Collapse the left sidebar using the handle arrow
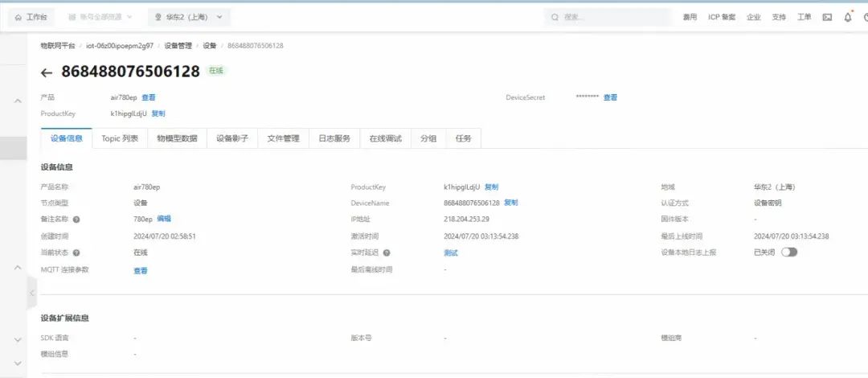Image resolution: width=868 pixels, height=378 pixels. (32, 293)
